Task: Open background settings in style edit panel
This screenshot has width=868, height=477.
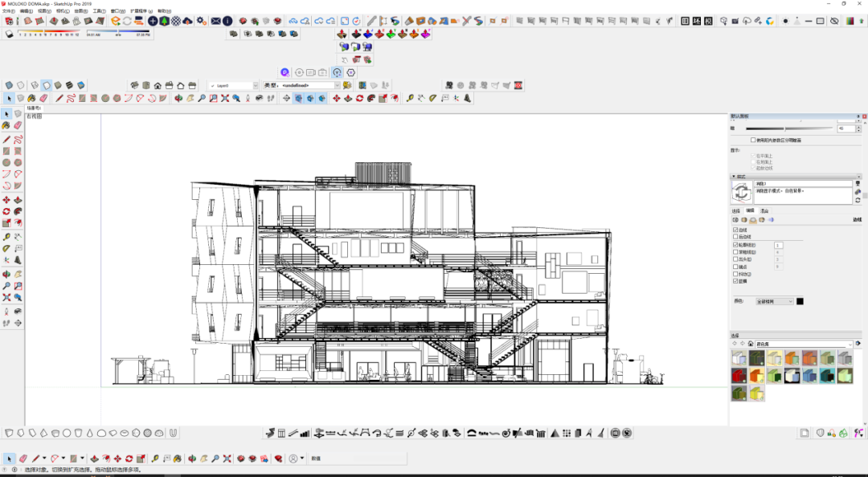Action: (x=753, y=220)
